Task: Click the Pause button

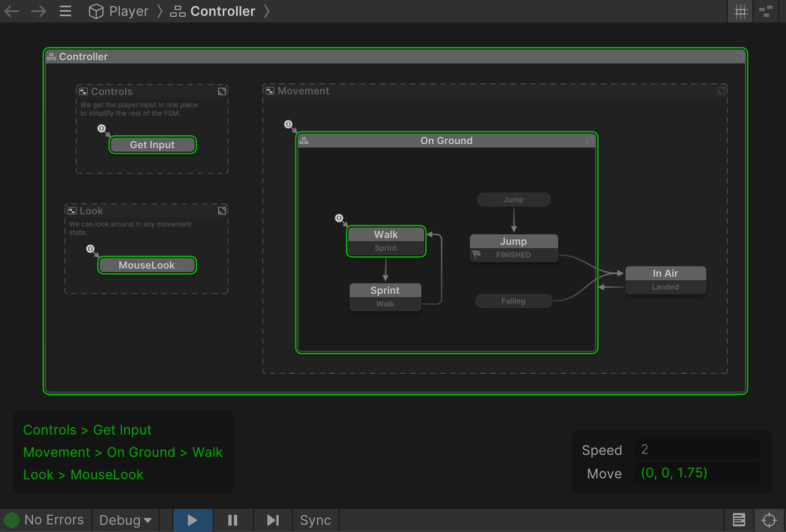Action: [x=233, y=520]
